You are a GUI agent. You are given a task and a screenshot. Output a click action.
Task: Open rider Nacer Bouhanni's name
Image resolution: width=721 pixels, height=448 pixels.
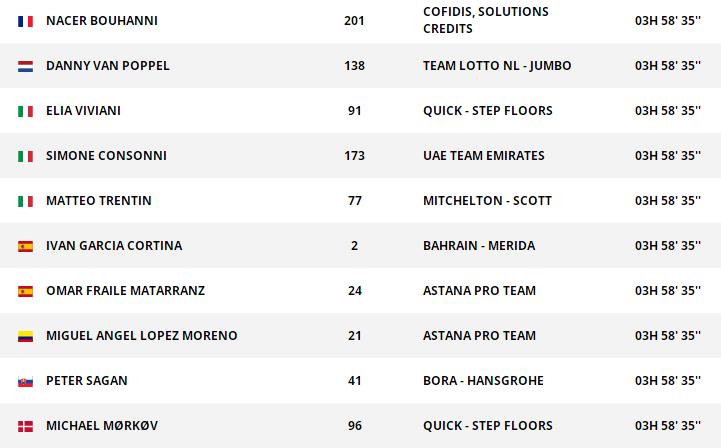coord(101,21)
